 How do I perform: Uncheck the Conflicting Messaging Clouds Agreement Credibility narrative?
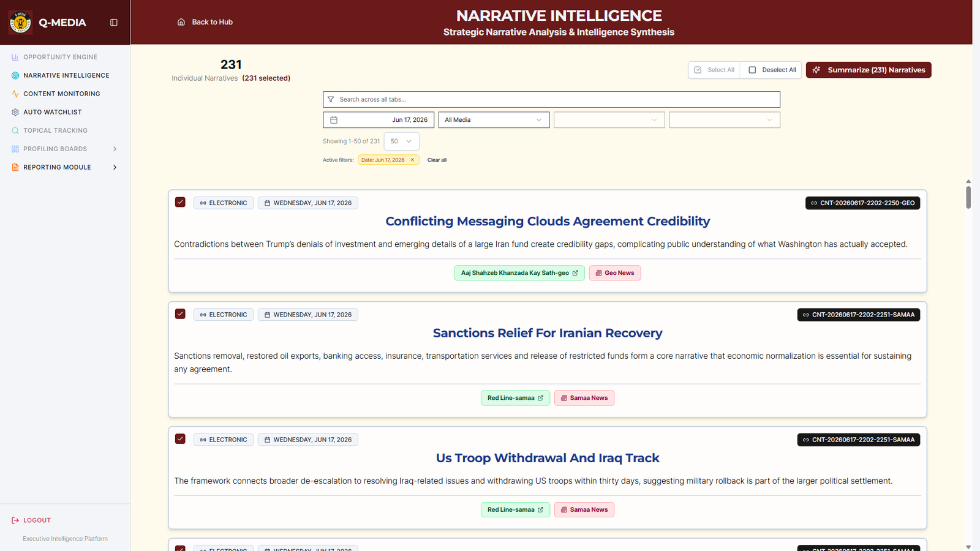pyautogui.click(x=180, y=202)
